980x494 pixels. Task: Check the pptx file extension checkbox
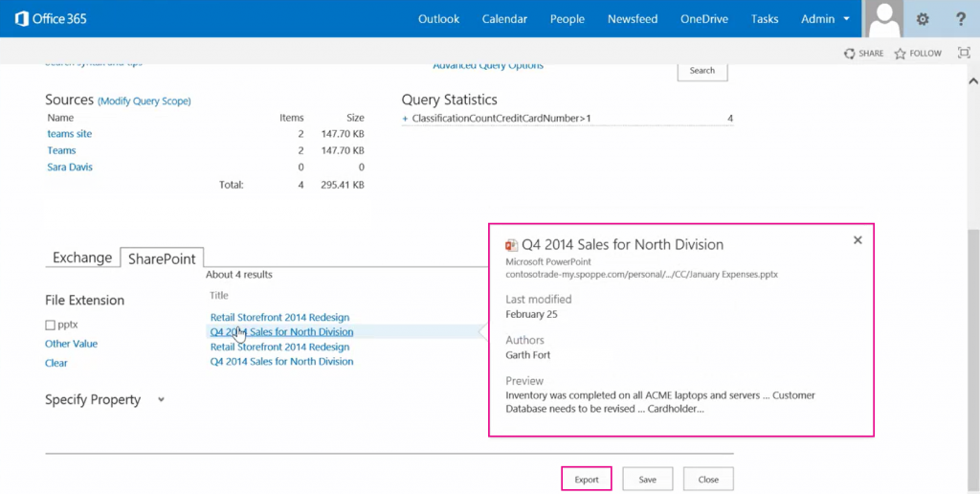[x=51, y=326]
